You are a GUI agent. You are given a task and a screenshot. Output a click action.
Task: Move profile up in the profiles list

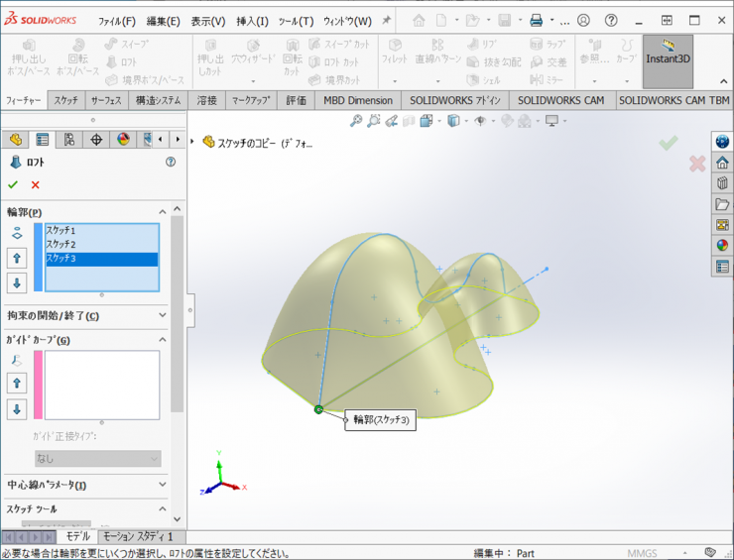(x=17, y=258)
